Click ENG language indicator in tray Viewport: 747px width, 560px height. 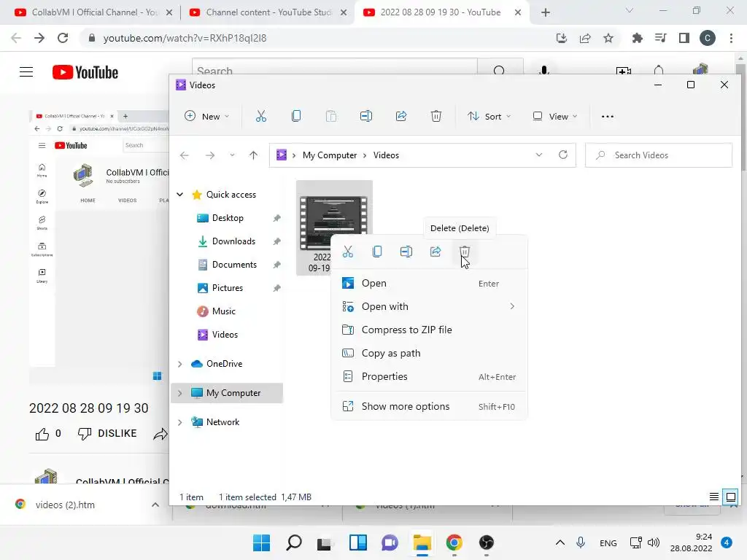click(x=608, y=542)
